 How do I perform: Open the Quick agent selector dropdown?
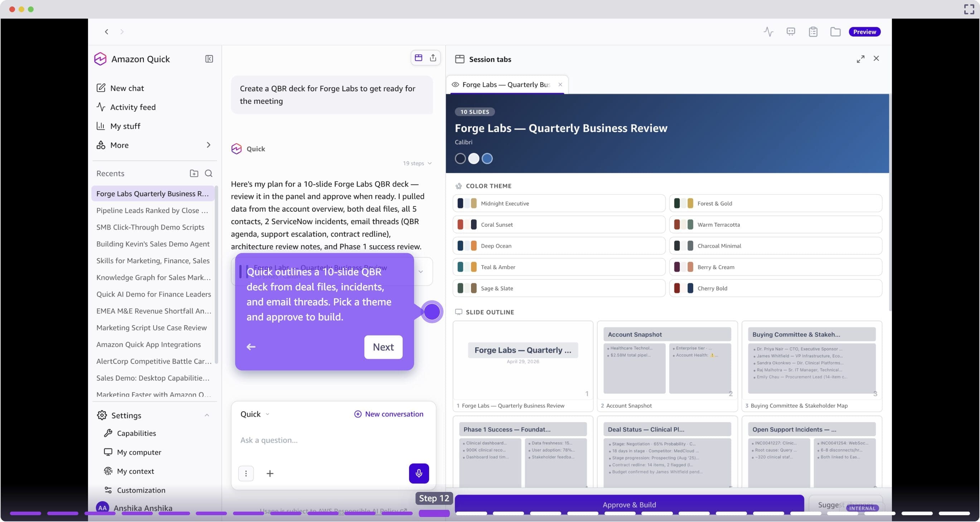254,414
